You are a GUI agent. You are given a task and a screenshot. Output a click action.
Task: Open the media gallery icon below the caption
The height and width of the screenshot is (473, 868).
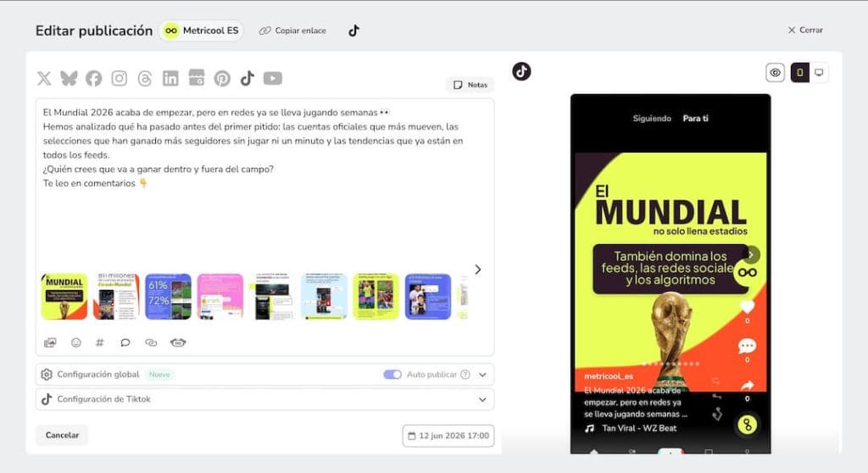pyautogui.click(x=50, y=342)
